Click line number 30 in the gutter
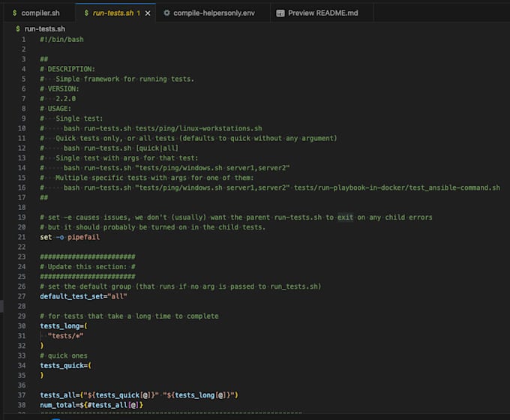This screenshot has width=510, height=420. point(22,326)
